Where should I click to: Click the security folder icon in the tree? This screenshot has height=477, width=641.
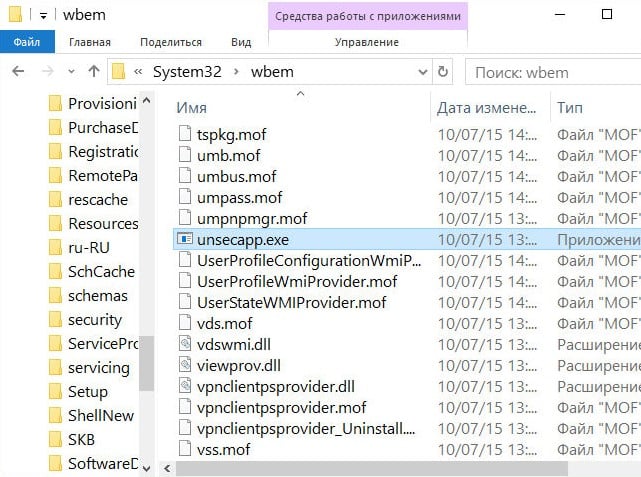55,320
